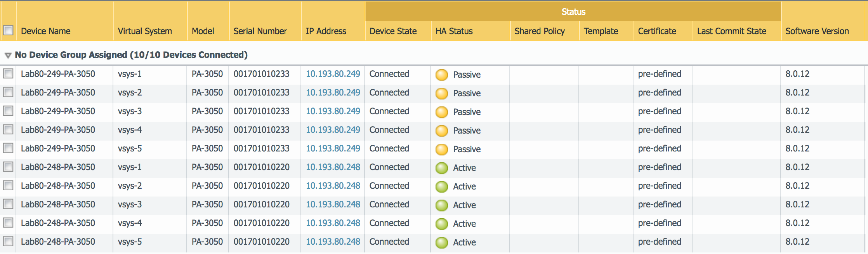Click the green Active HA icon for Lab80-248 vsys-1
The width and height of the screenshot is (868, 254).
click(441, 168)
